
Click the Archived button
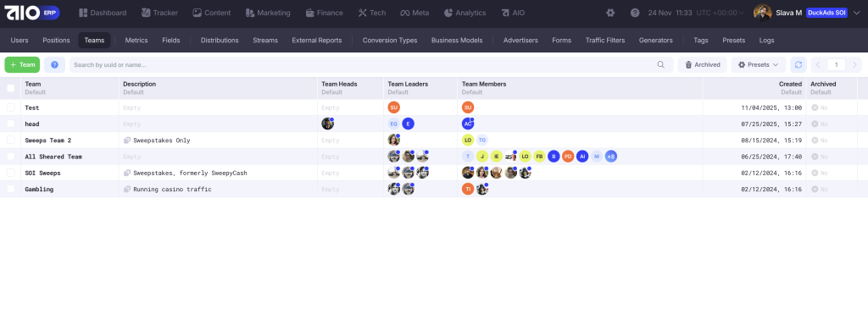pyautogui.click(x=703, y=64)
